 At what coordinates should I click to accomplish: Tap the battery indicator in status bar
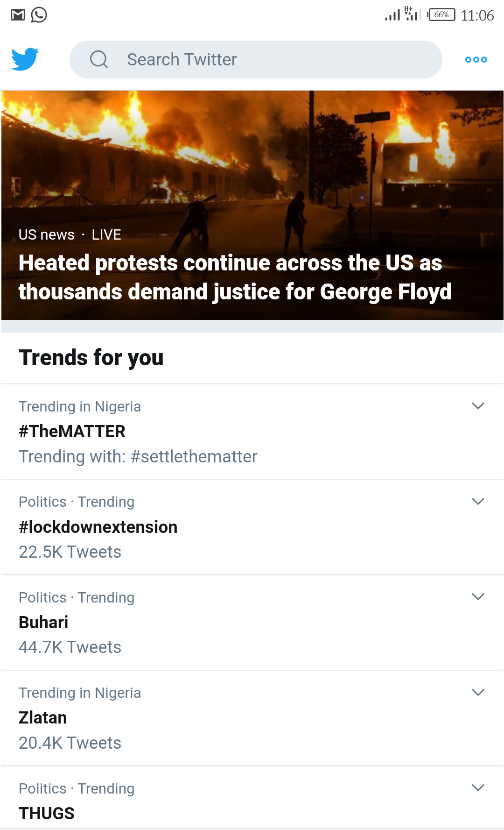point(441,15)
